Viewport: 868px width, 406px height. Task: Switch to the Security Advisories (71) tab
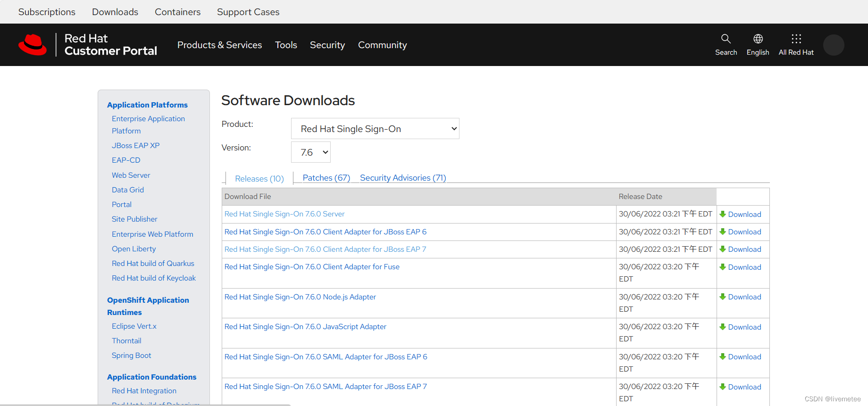click(x=403, y=178)
